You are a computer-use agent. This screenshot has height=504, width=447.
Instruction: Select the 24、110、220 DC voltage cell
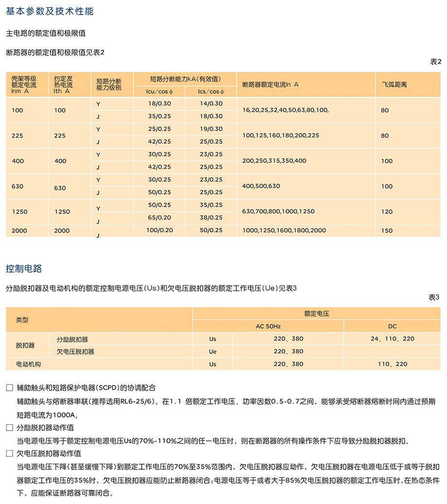[393, 339]
